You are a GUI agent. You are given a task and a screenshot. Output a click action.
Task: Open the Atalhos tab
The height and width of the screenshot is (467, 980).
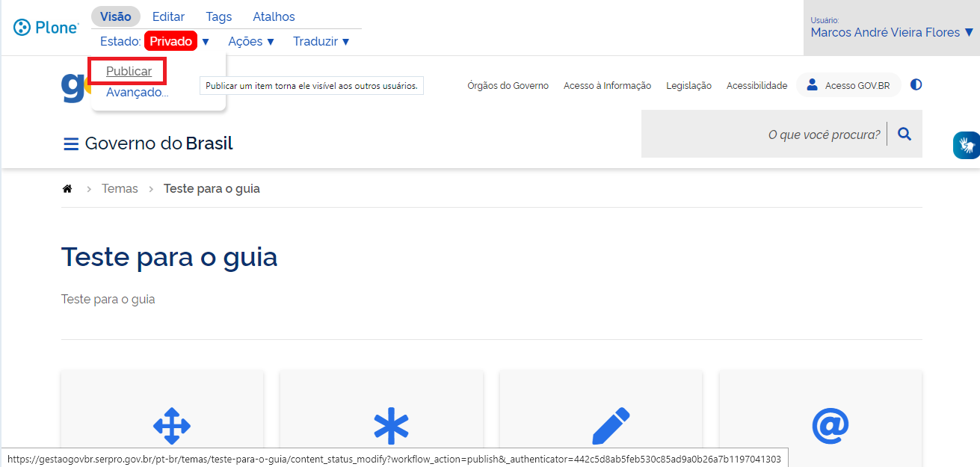(274, 16)
